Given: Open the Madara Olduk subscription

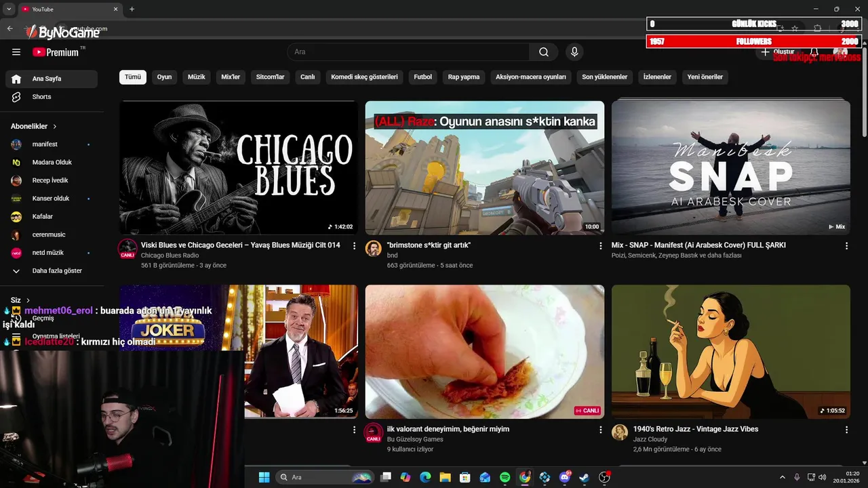Looking at the screenshot, I should [x=52, y=163].
